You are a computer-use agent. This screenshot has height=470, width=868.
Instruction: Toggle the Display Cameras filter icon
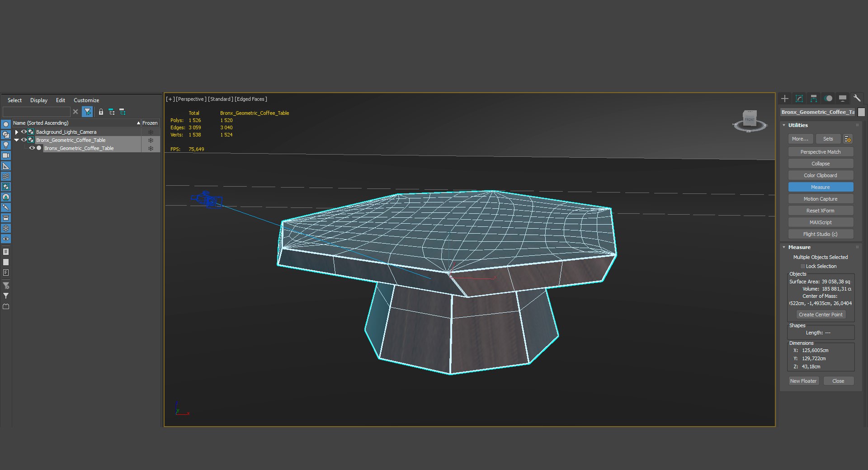(6, 155)
